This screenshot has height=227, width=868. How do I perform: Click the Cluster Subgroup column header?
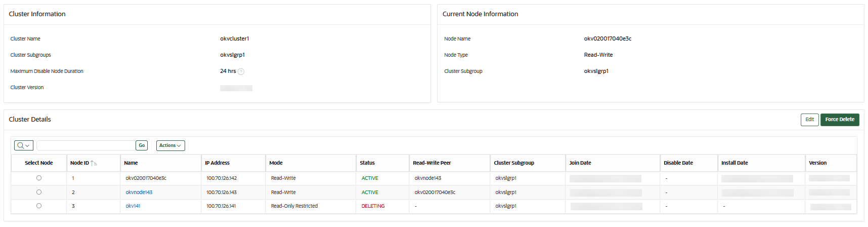514,163
